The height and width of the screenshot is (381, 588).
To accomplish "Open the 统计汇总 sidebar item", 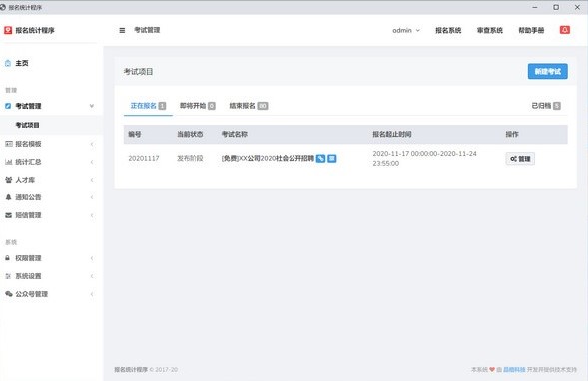I will pyautogui.click(x=51, y=162).
